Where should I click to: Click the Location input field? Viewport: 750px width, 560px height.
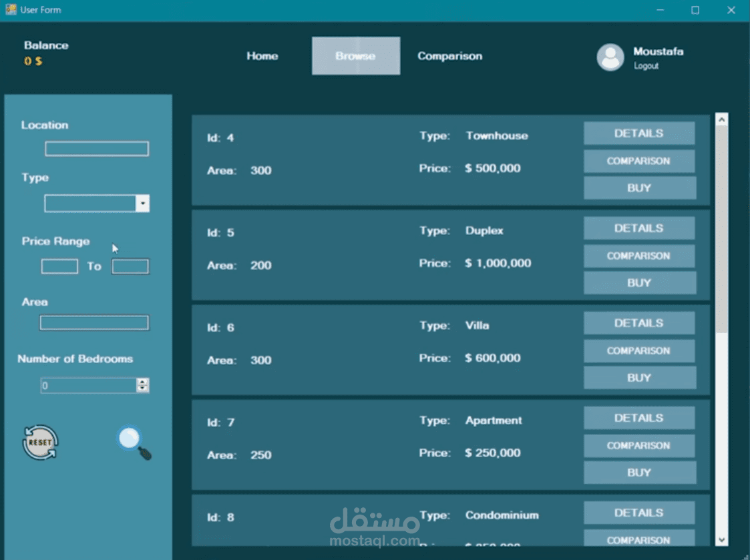(97, 149)
